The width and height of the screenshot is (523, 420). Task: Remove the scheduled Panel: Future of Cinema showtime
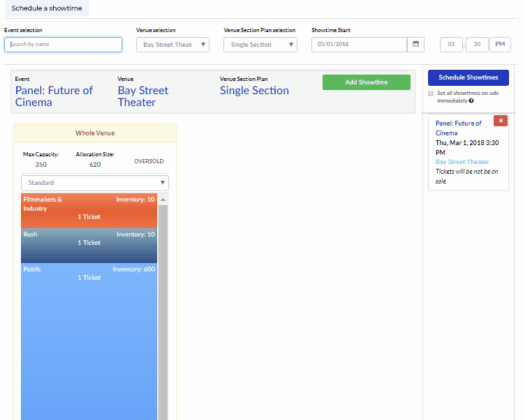coord(501,121)
